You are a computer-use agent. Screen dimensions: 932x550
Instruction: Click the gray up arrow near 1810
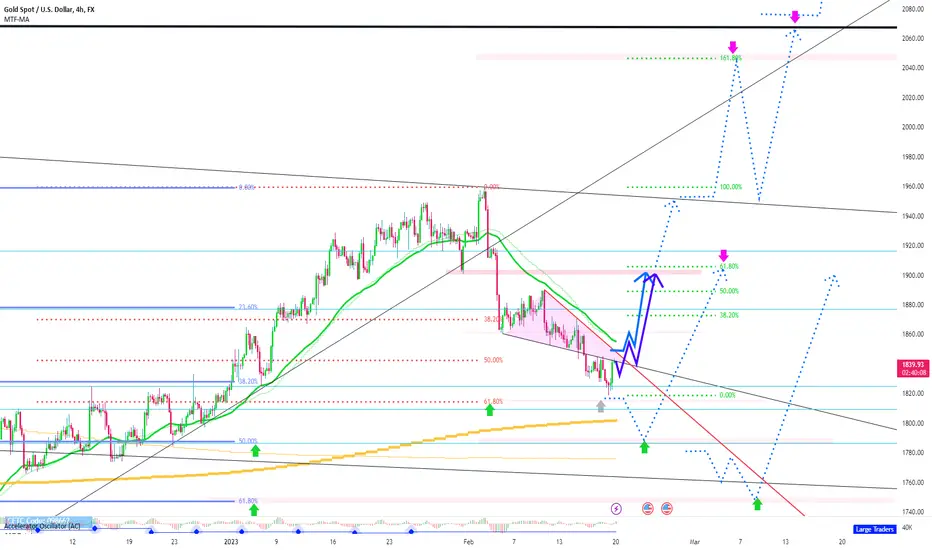pyautogui.click(x=601, y=406)
